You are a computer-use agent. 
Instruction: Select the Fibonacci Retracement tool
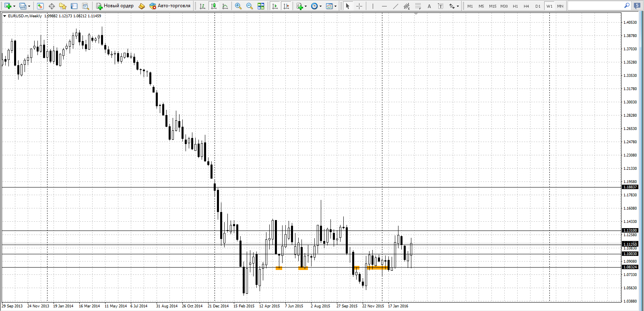418,6
